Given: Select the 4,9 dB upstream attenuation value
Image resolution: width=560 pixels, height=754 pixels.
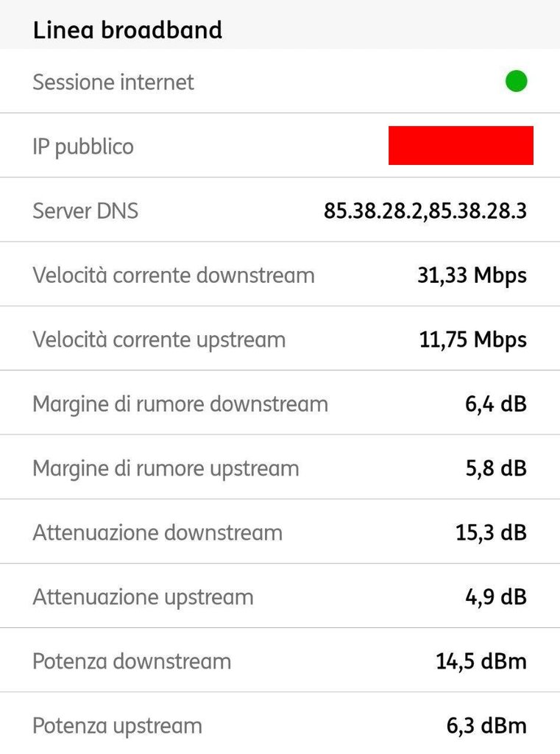Looking at the screenshot, I should click(496, 597).
